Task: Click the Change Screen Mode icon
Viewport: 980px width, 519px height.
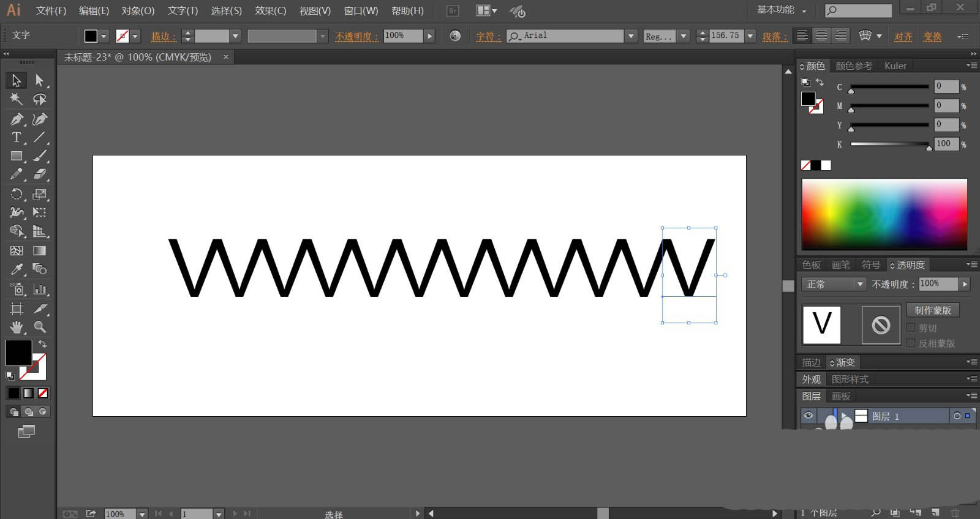Action: click(26, 431)
